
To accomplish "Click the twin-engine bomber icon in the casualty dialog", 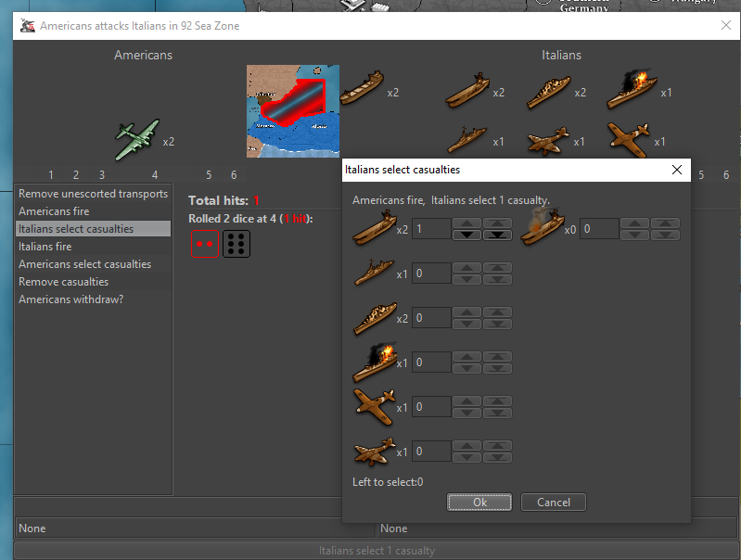I will 374,452.
